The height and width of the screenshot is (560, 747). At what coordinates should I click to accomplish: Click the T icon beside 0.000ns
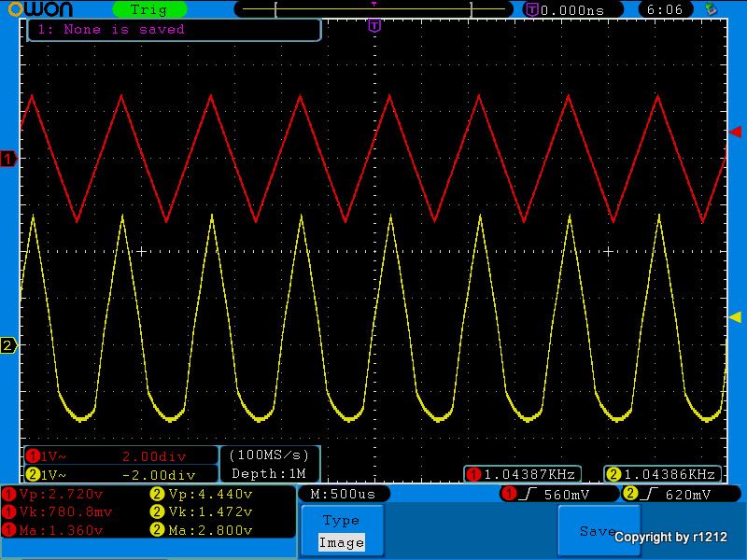pyautogui.click(x=531, y=9)
